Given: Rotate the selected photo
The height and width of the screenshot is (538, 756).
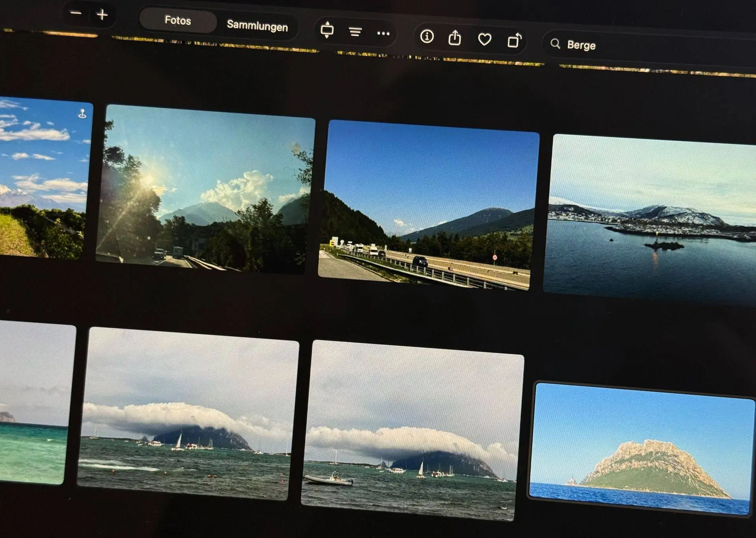Looking at the screenshot, I should click(514, 41).
